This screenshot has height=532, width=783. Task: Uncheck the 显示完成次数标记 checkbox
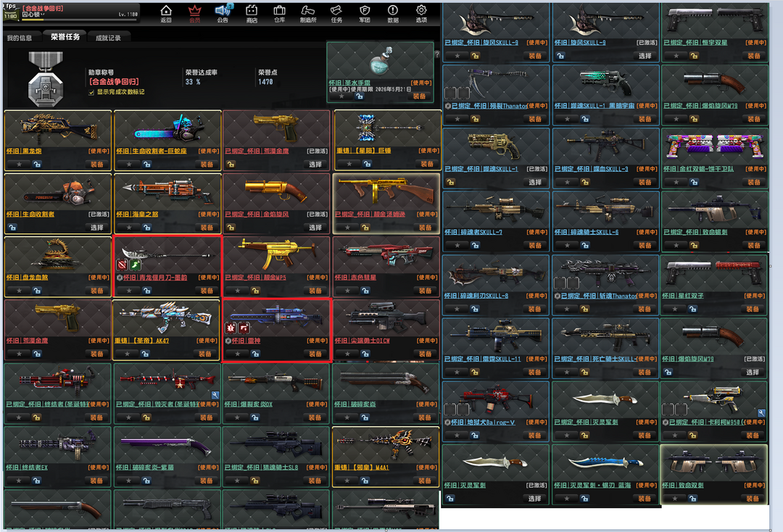91,92
